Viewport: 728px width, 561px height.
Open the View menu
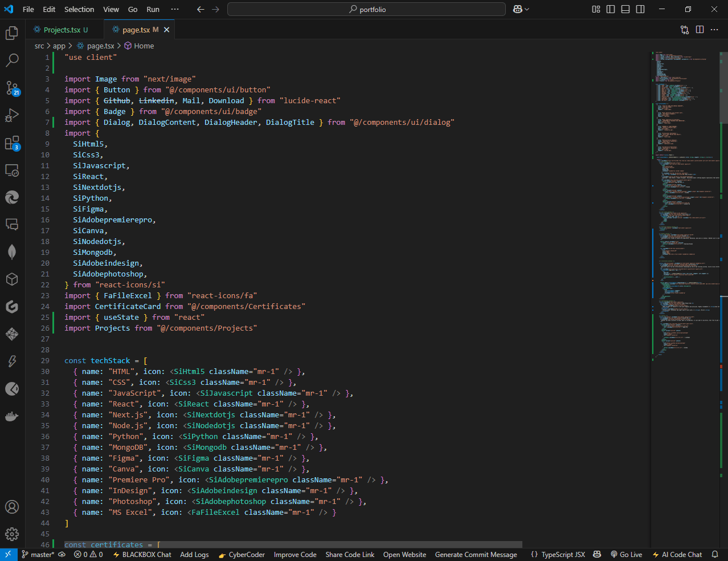pos(111,9)
